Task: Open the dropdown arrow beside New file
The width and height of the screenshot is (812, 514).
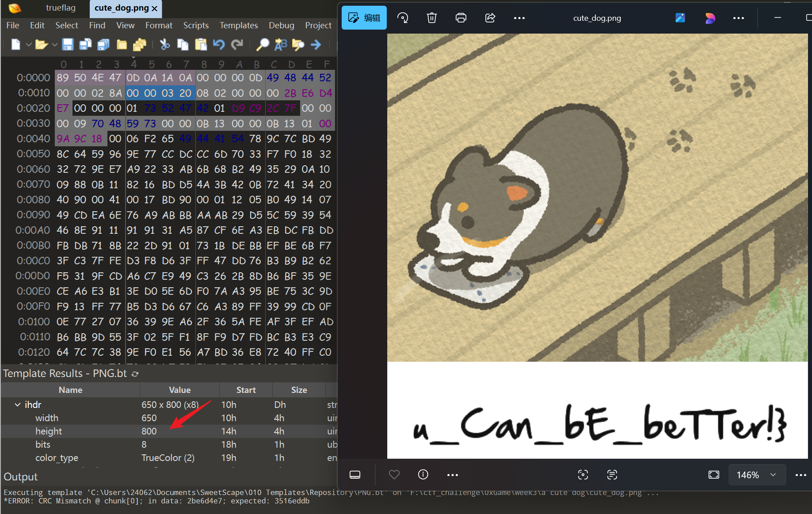Action: click(x=29, y=45)
